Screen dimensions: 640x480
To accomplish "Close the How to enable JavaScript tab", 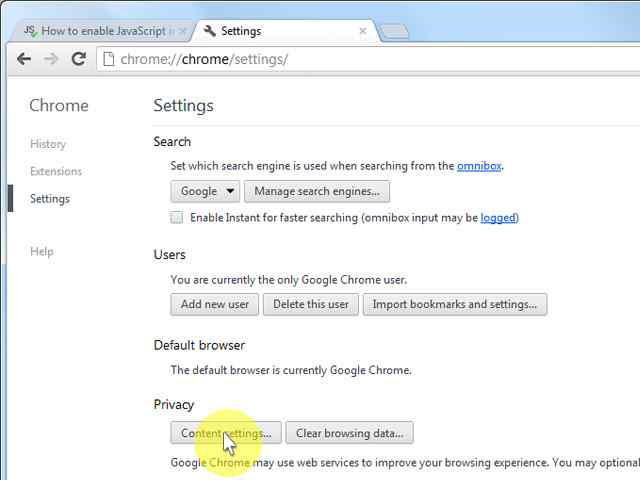I will (x=183, y=31).
